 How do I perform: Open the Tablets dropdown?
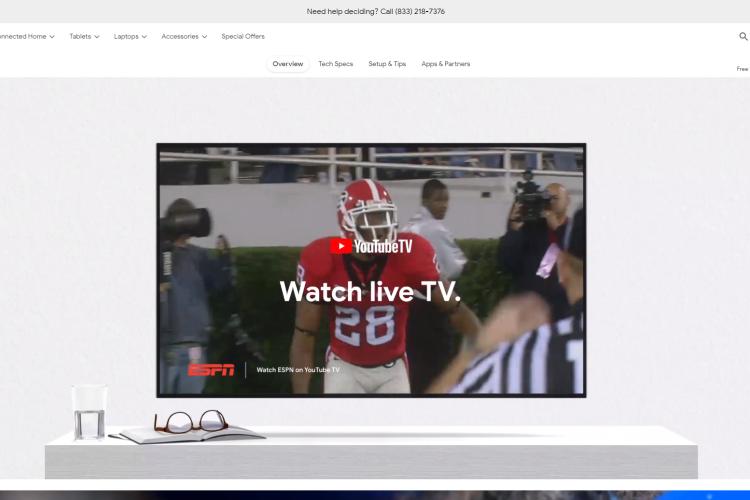point(84,36)
